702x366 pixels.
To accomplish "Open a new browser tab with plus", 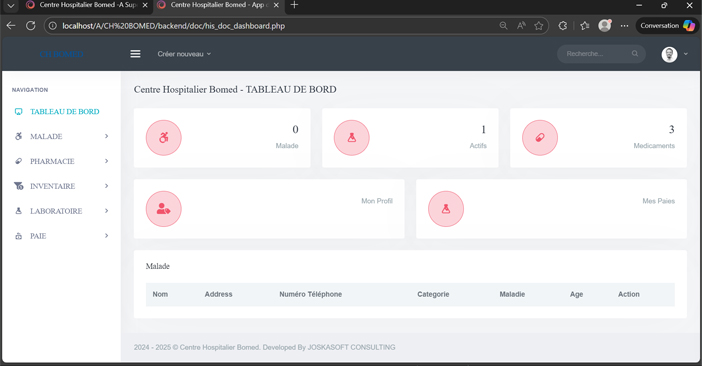I will tap(294, 5).
